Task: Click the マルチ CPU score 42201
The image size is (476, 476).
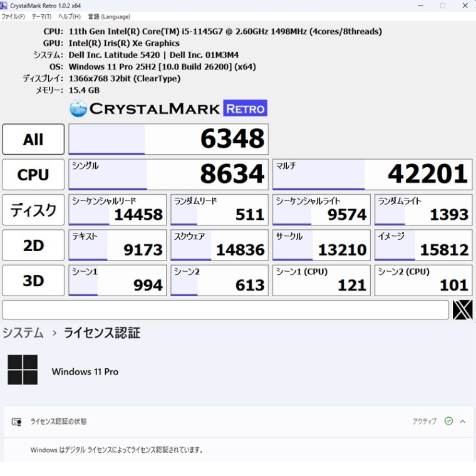Action: tap(373, 175)
